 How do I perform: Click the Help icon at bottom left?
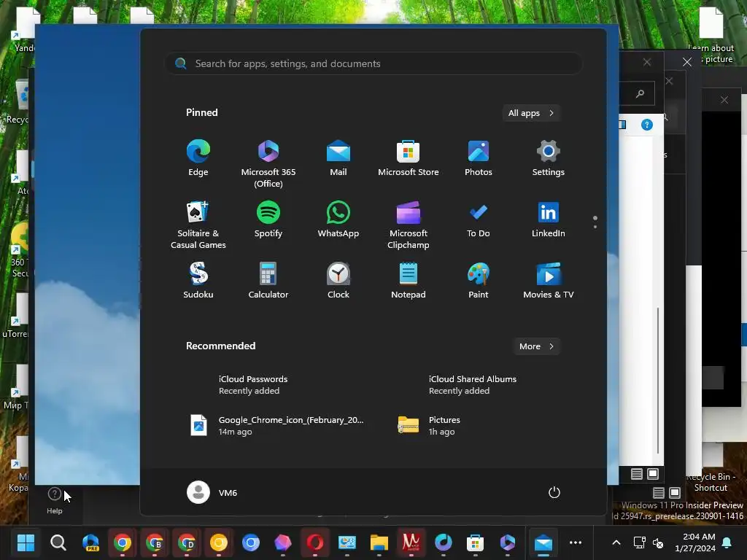[x=54, y=500]
